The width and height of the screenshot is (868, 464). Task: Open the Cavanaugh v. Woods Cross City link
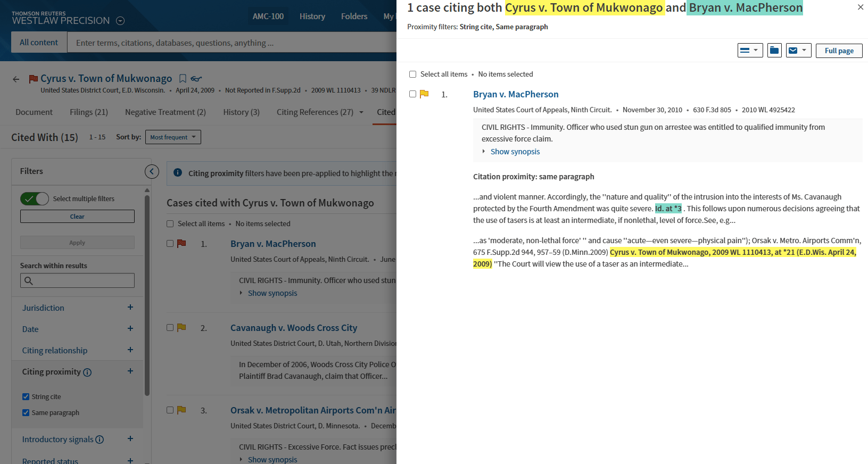tap(293, 328)
